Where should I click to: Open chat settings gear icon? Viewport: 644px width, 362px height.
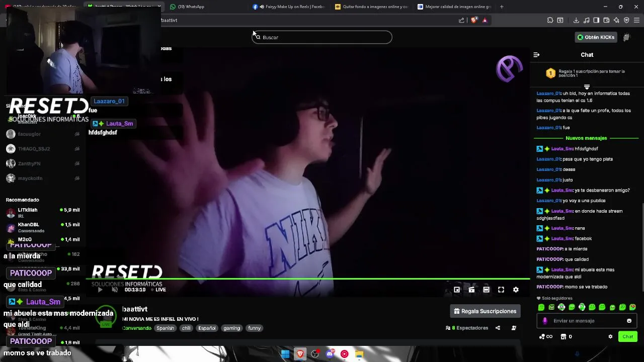click(610, 337)
